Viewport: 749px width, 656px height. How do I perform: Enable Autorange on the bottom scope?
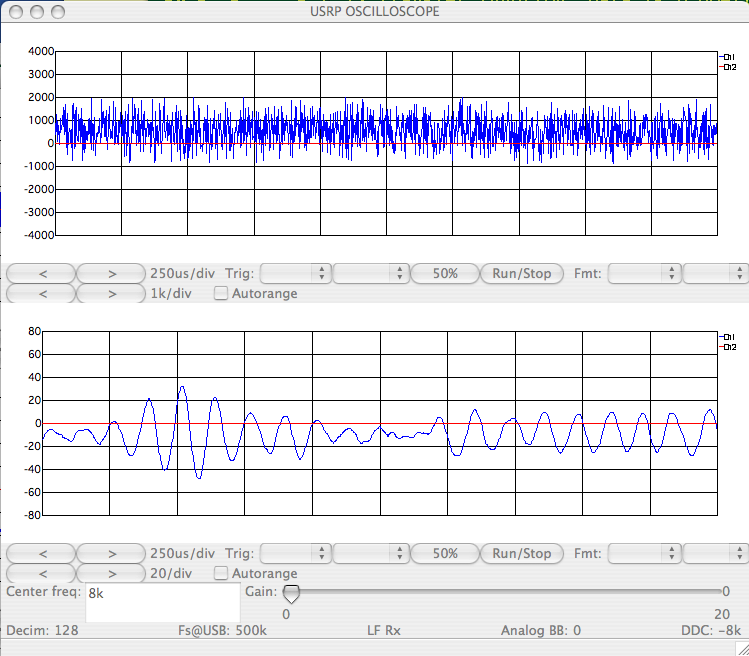(x=222, y=574)
